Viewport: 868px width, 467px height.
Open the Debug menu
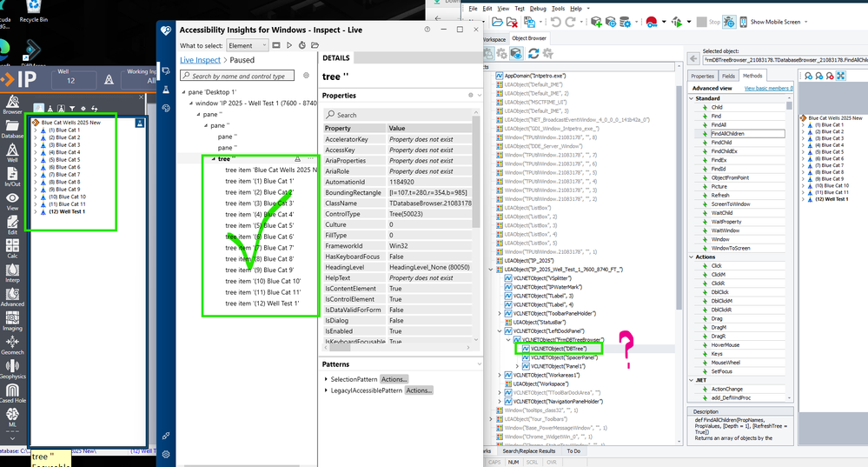click(x=538, y=8)
